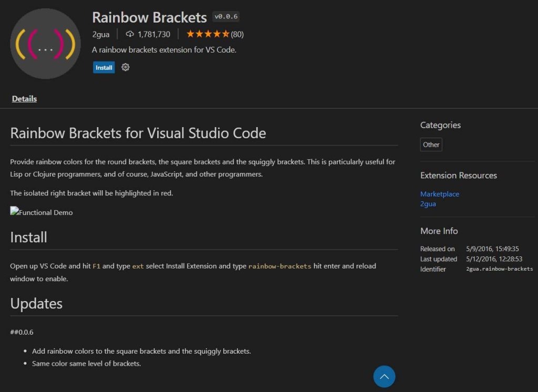Viewport: 538px width, 392px height.
Task: Click the Install button
Action: [x=104, y=67]
